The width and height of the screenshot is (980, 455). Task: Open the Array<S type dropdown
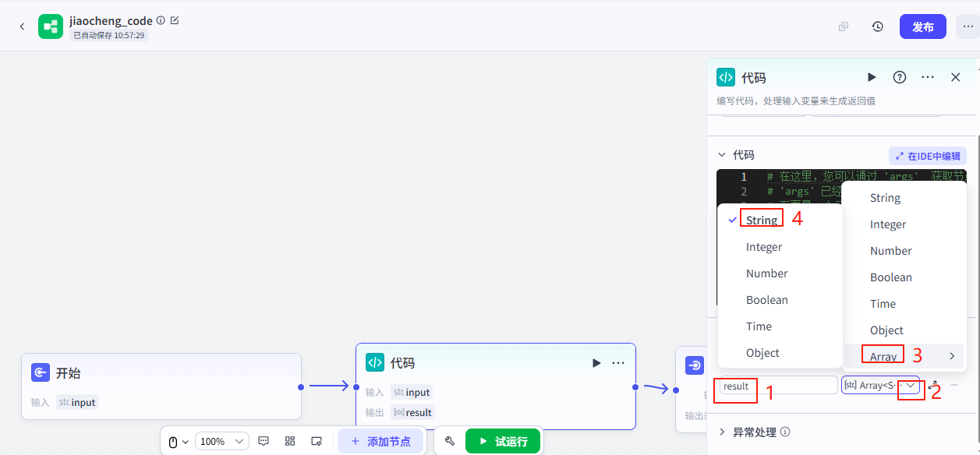click(x=880, y=385)
